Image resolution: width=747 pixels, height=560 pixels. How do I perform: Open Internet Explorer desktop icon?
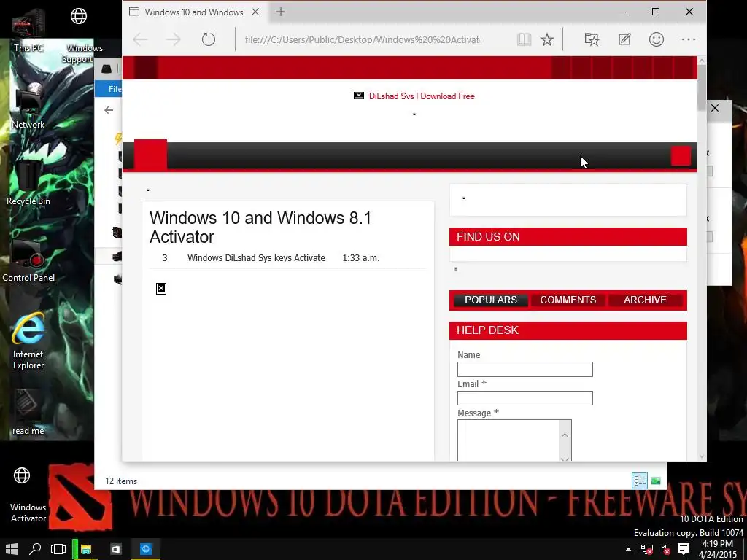28,341
